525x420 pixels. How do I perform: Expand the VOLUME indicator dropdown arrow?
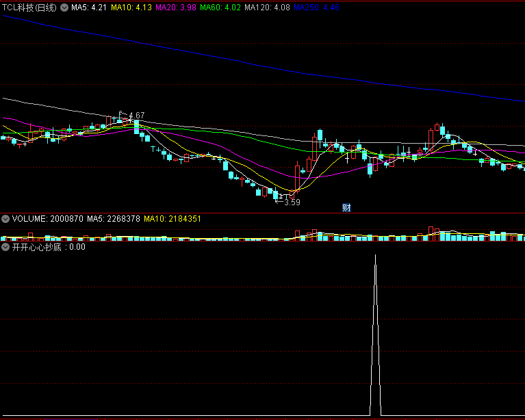(x=5, y=219)
